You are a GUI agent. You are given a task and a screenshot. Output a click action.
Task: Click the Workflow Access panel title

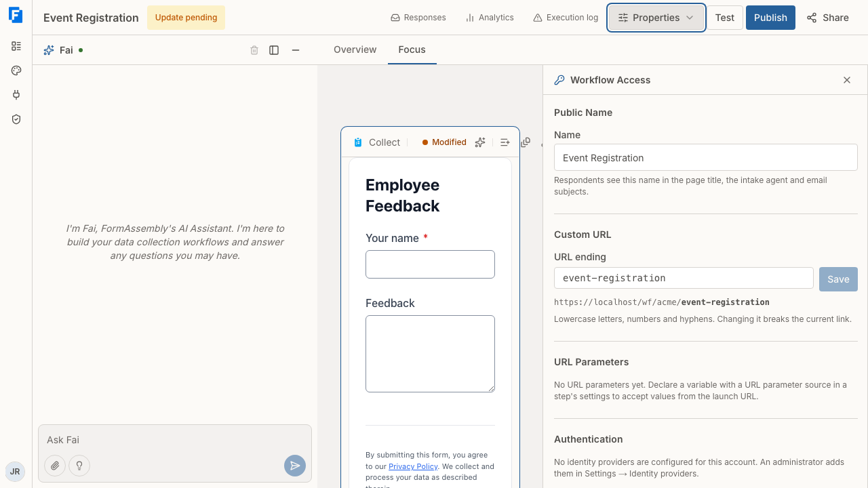coord(610,80)
